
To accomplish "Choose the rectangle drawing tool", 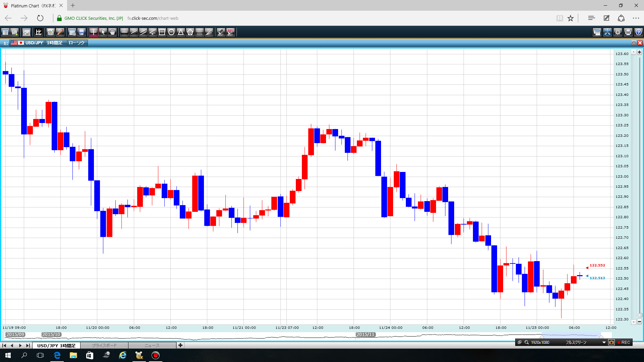I will point(162,32).
